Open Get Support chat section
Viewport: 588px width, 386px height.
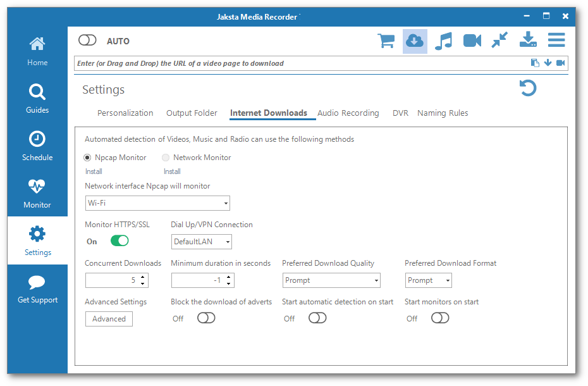(x=37, y=289)
